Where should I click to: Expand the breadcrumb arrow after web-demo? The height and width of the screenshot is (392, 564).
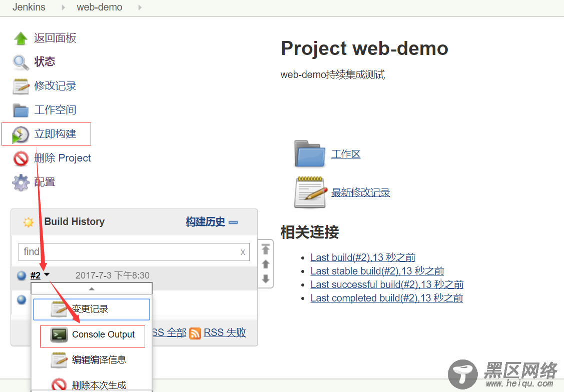coord(140,7)
